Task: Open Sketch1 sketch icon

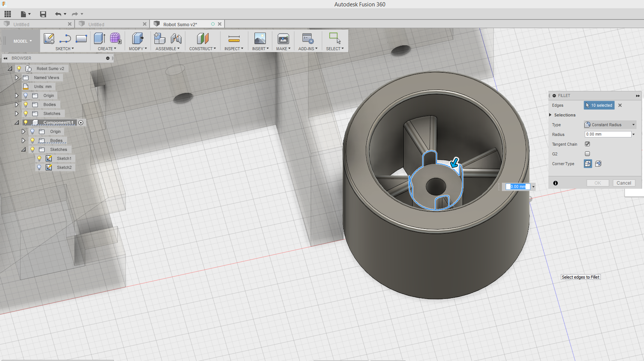Action: [x=49, y=158]
